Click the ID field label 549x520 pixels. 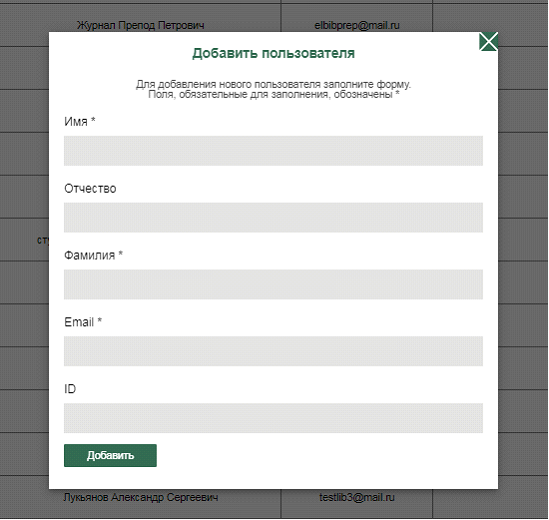click(70, 389)
